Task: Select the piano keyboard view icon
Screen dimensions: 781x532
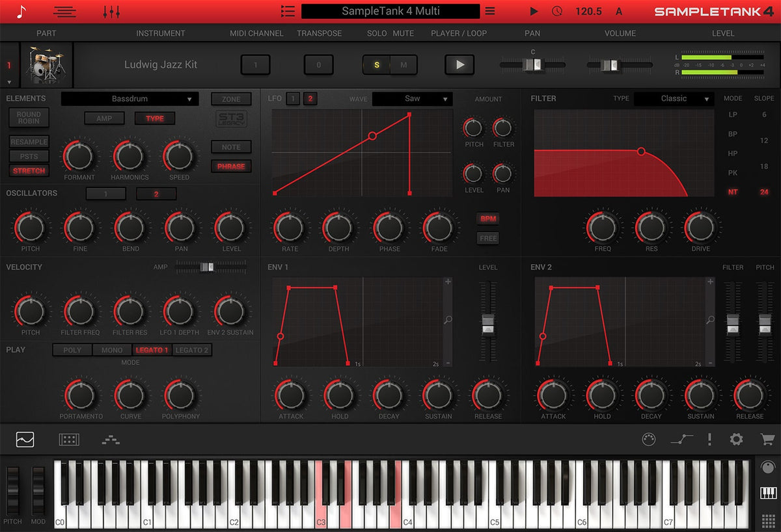Action: [768, 493]
